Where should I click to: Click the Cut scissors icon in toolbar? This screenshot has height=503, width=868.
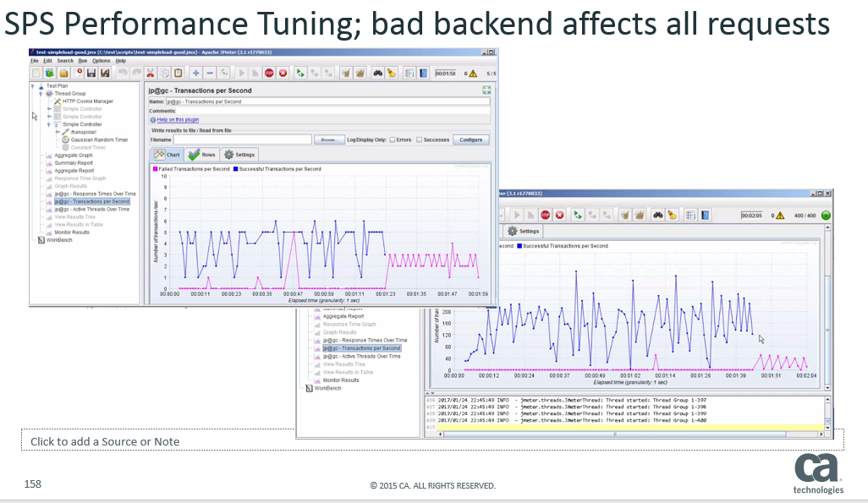click(x=150, y=74)
